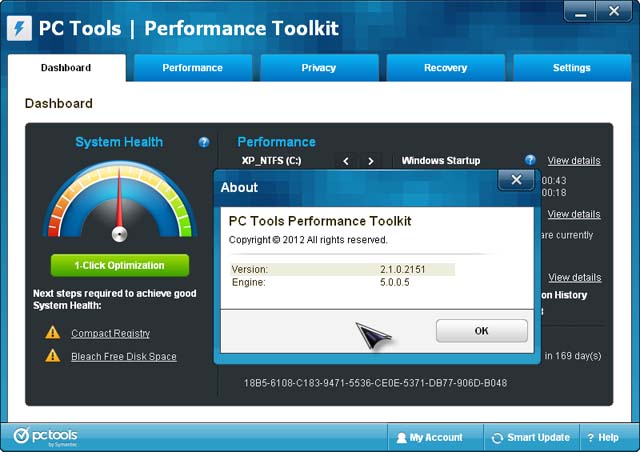Open the Settings tab

pos(572,68)
